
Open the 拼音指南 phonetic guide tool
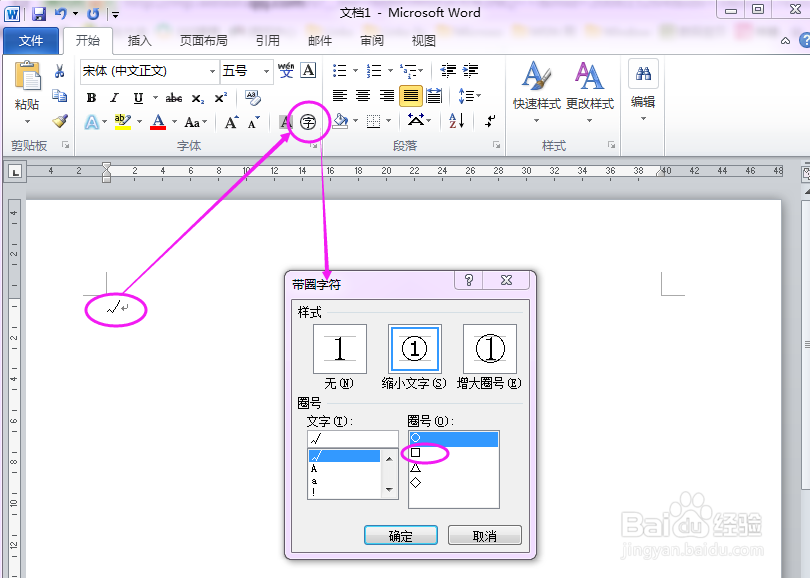[285, 71]
